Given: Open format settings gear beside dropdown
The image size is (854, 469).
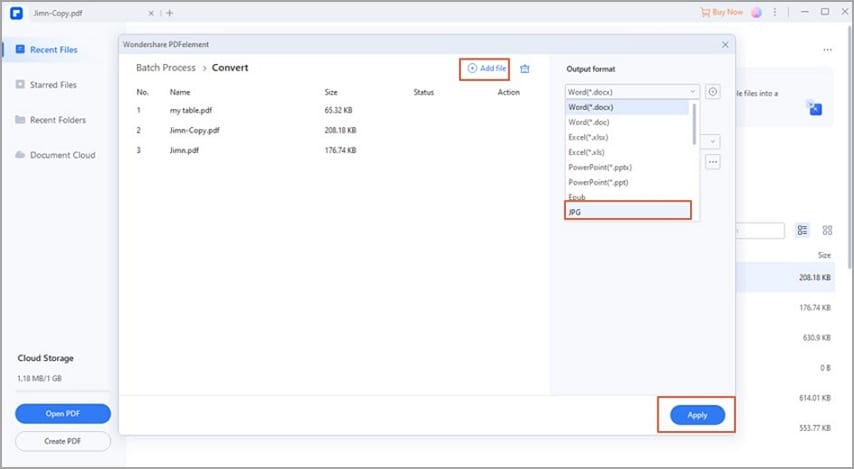Looking at the screenshot, I should click(x=712, y=92).
